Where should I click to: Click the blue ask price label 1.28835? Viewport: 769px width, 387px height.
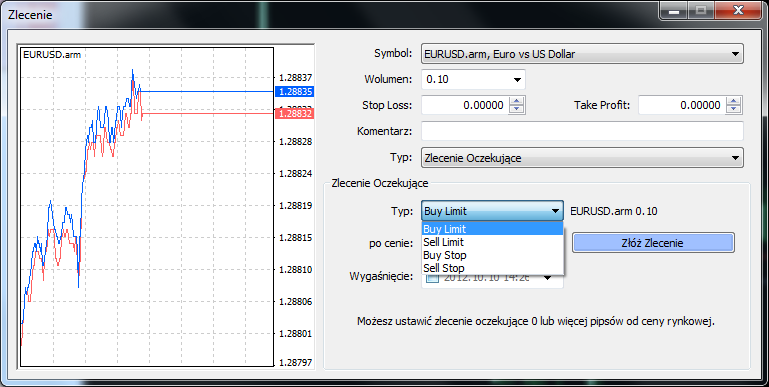(294, 92)
